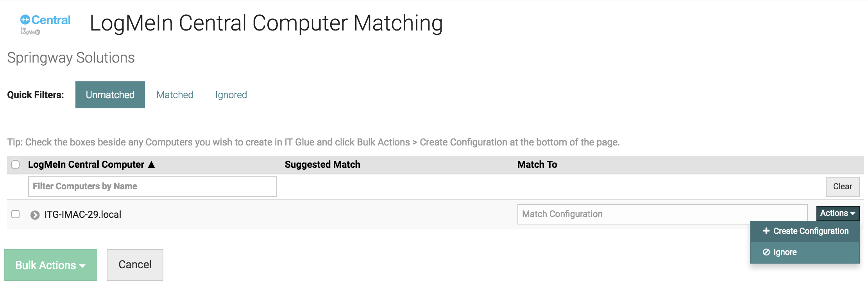
Task: Switch to the Matched filter tab
Action: pos(175,95)
